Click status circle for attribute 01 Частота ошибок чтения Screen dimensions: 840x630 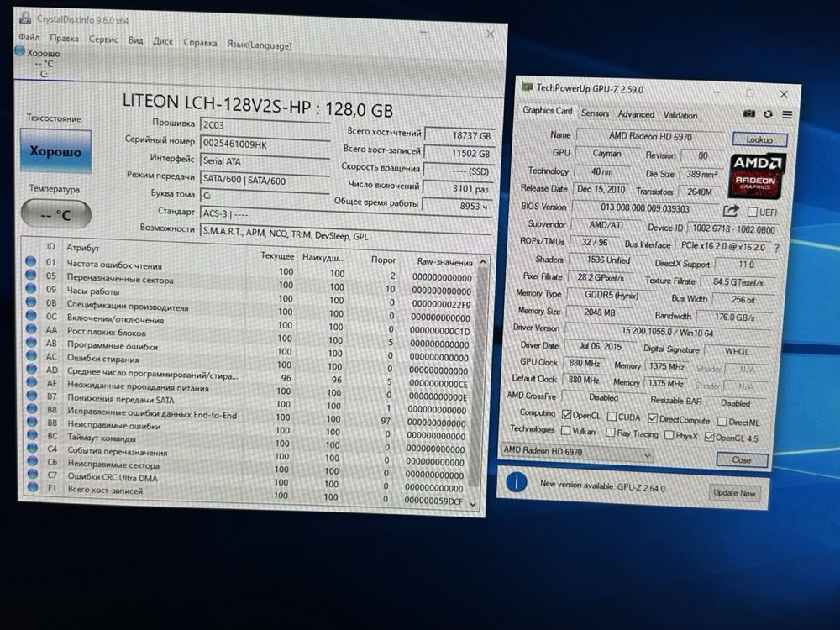30,261
